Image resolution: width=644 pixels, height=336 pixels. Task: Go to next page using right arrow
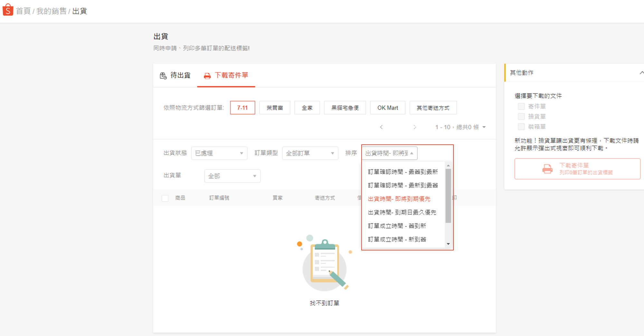415,127
